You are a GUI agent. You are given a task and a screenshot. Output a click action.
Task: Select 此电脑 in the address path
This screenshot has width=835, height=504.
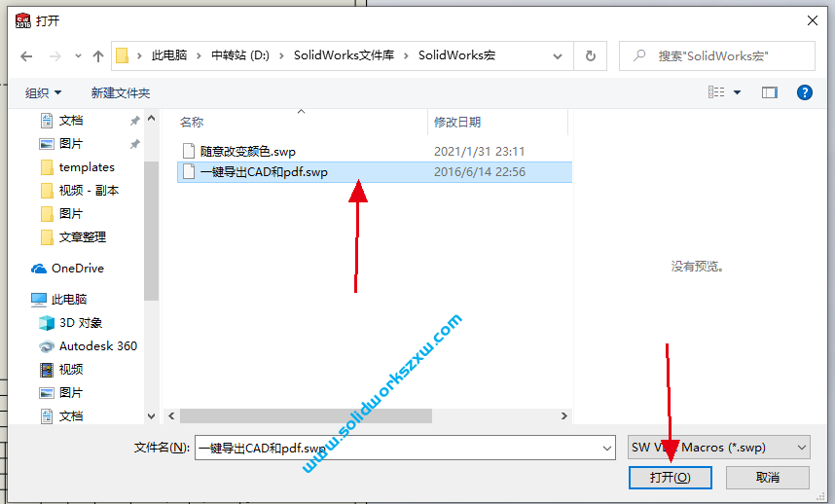pos(169,55)
